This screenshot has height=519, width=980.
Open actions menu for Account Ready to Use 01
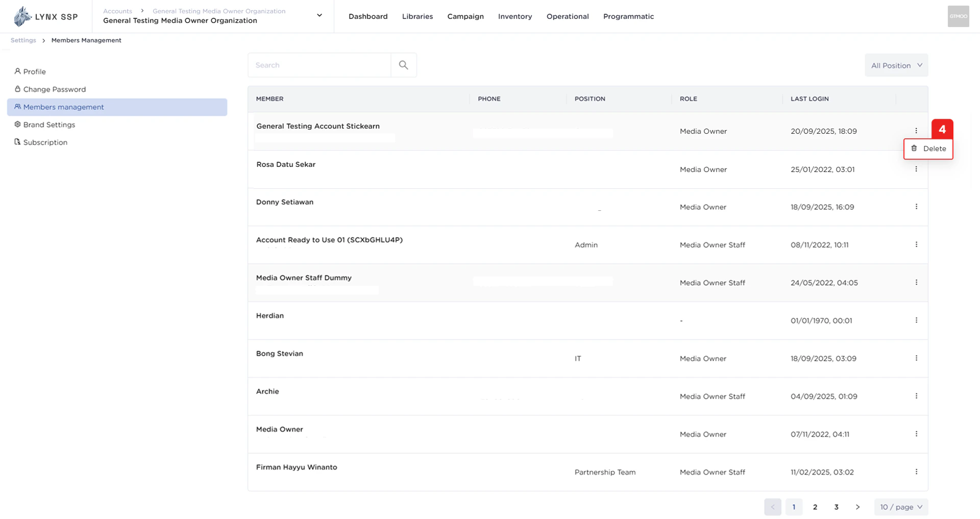click(x=916, y=245)
